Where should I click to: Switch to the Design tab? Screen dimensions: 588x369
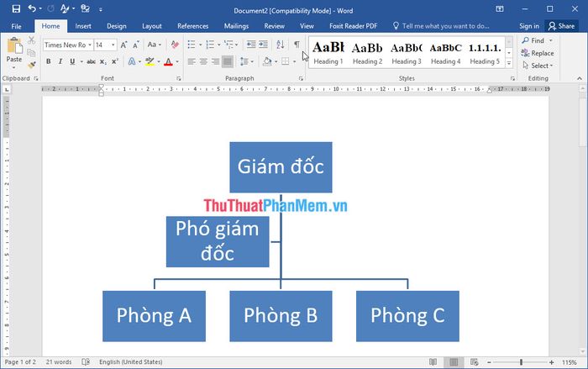click(x=117, y=26)
